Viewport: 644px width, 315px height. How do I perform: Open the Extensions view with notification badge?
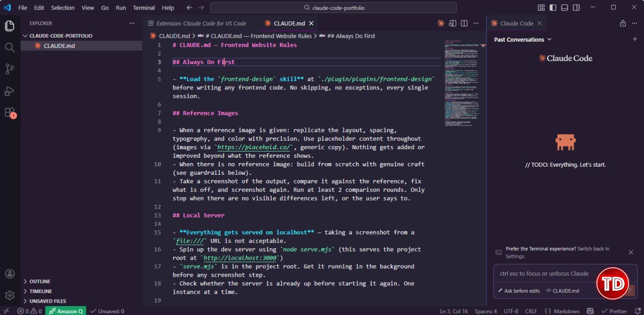[9, 112]
